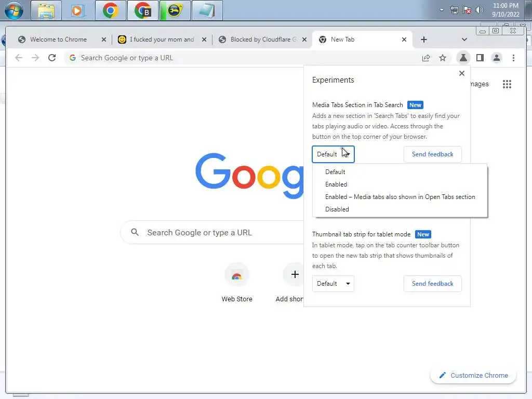This screenshot has height=399, width=532.
Task: Open the Windows Start orb
Action: (14, 10)
